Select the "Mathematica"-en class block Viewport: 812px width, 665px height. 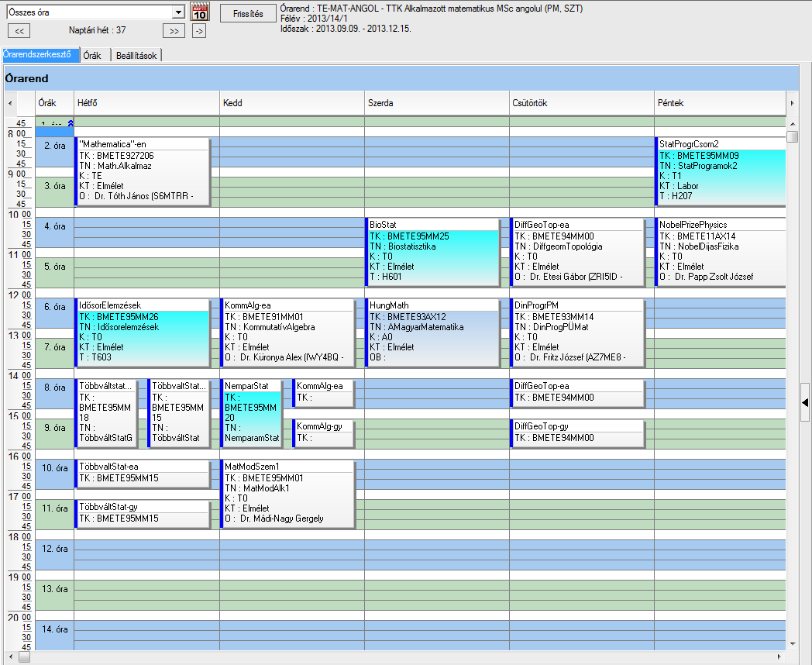[x=143, y=171]
